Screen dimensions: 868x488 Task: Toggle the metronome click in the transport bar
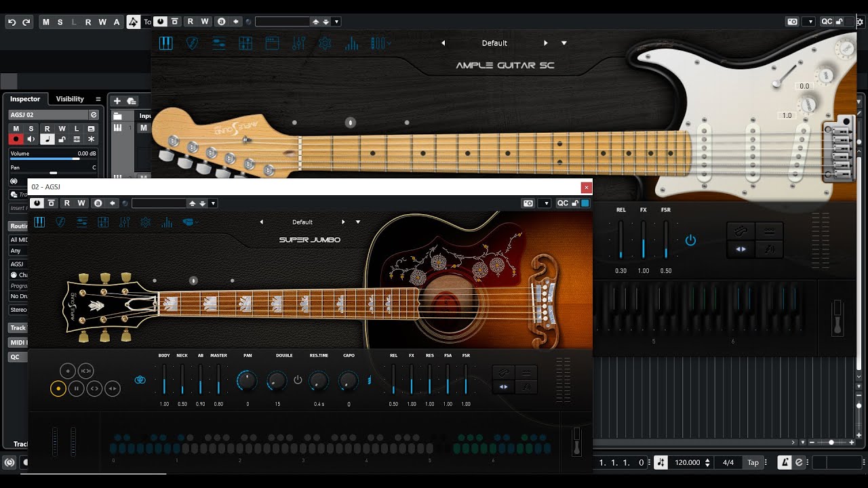[x=785, y=462]
